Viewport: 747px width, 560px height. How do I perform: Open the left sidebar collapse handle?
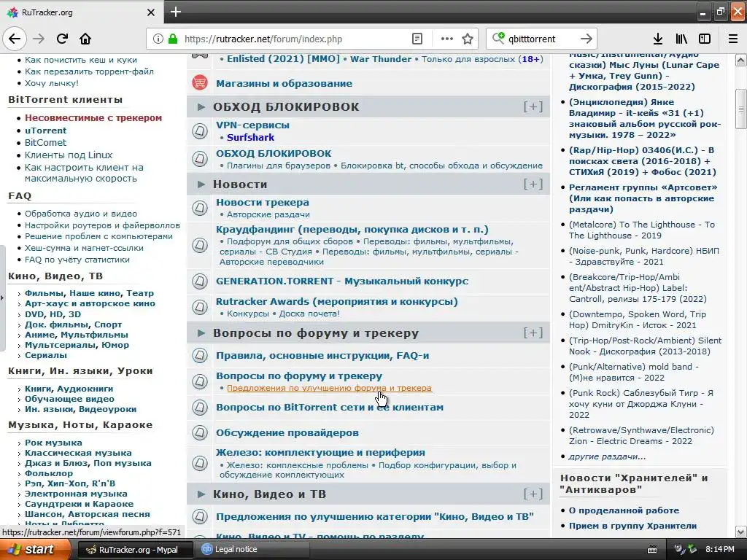[2, 298]
